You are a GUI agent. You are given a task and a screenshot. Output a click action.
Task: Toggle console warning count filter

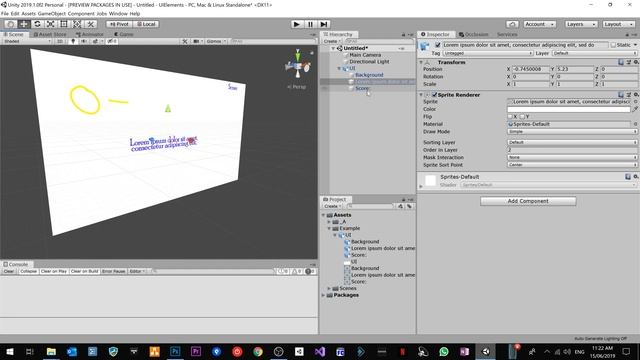coord(297,271)
